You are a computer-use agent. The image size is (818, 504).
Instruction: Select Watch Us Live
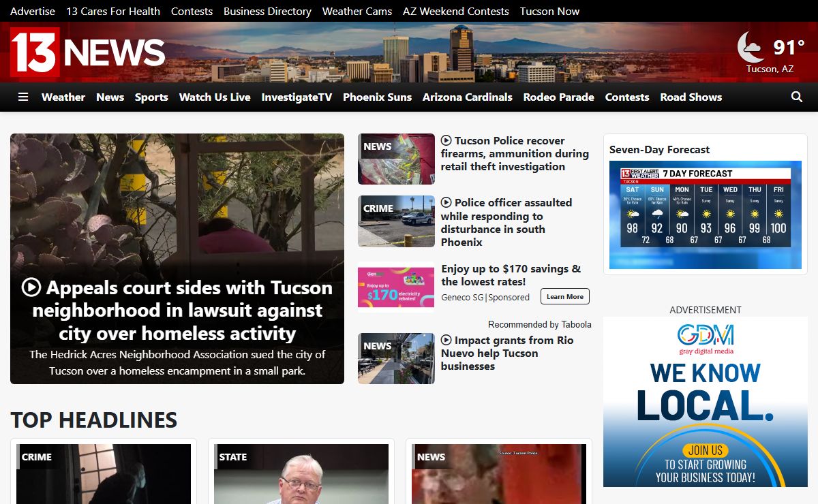(215, 97)
